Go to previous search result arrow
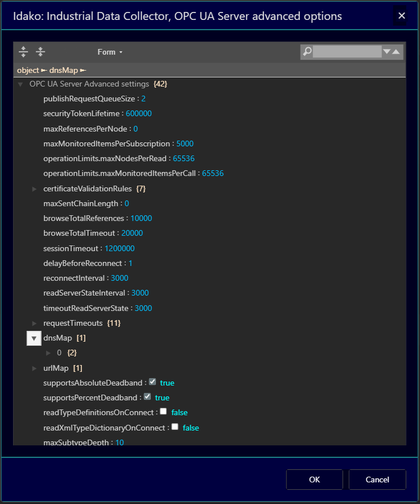The image size is (420, 504). click(x=397, y=52)
